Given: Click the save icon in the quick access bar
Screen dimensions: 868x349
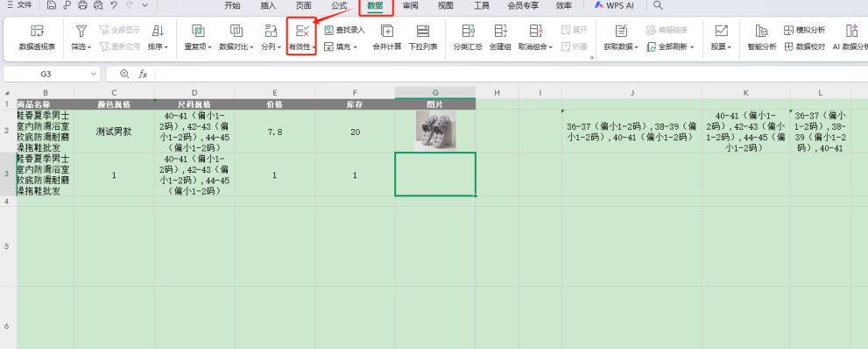Looking at the screenshot, I should pyautogui.click(x=52, y=5).
